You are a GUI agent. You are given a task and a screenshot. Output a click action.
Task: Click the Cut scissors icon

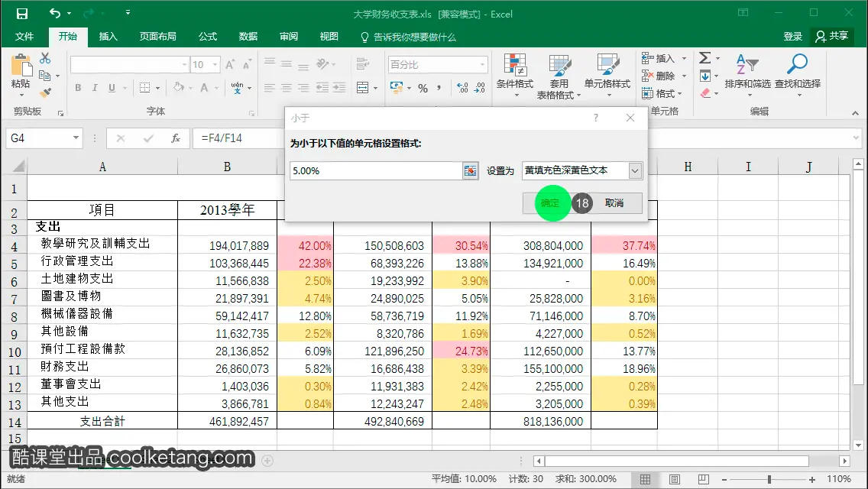[x=45, y=58]
